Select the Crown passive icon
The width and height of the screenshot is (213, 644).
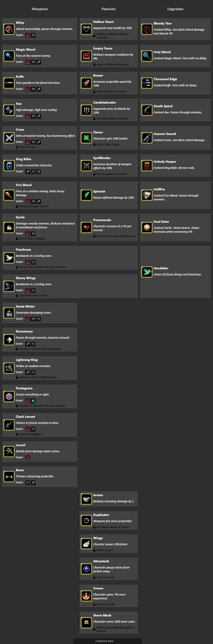pos(86,596)
